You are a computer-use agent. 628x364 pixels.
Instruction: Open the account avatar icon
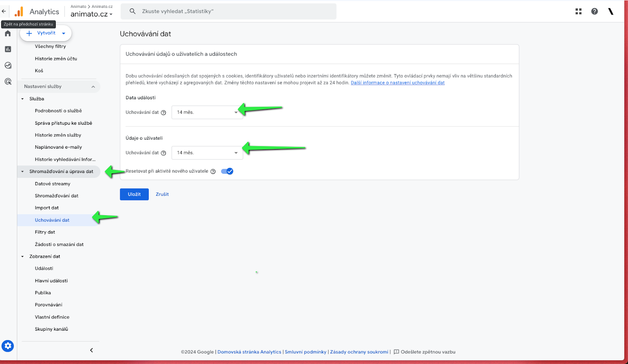[611, 11]
